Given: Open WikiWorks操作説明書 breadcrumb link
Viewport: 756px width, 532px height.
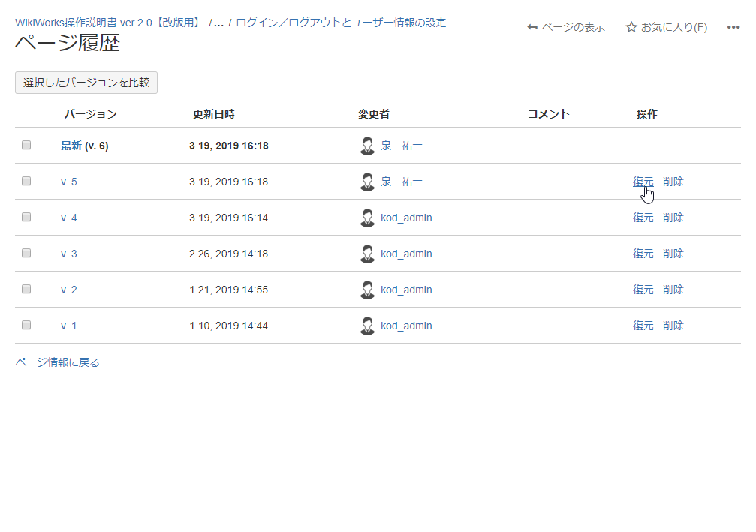Looking at the screenshot, I should [108, 23].
